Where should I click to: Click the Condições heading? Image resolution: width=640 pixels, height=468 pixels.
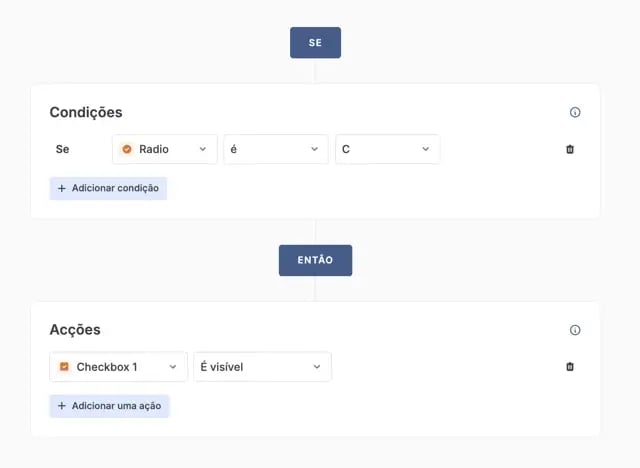pos(86,112)
